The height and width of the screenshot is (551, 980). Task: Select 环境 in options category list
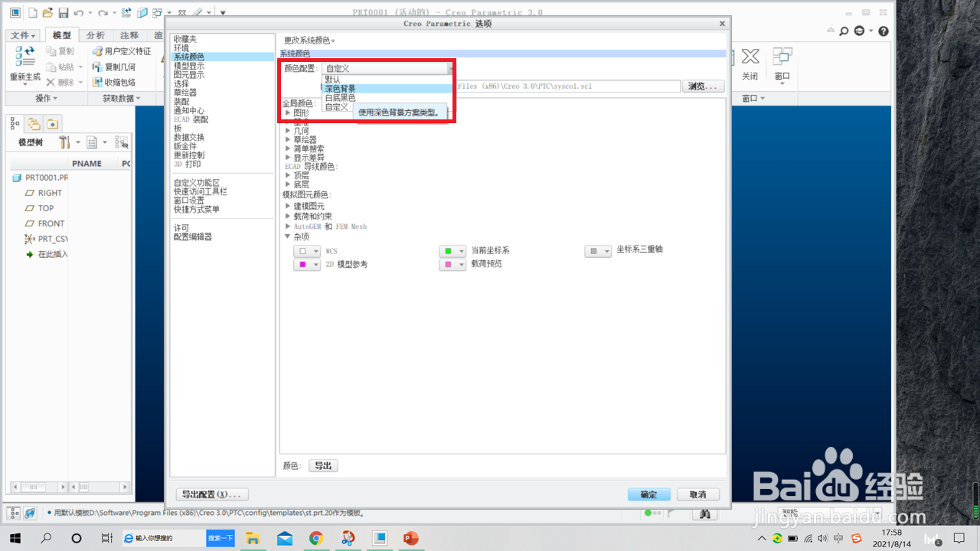(x=181, y=48)
